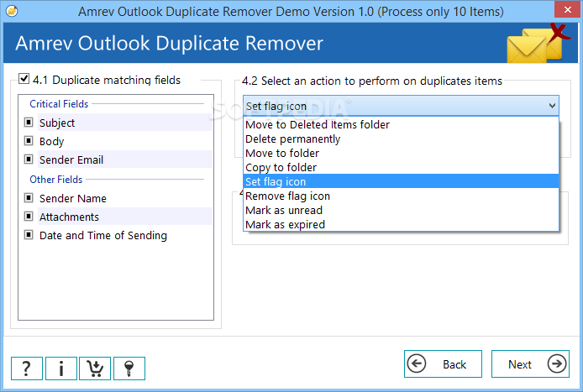Toggle the Attachments checkbox
This screenshot has width=583, height=392.
pos(29,217)
